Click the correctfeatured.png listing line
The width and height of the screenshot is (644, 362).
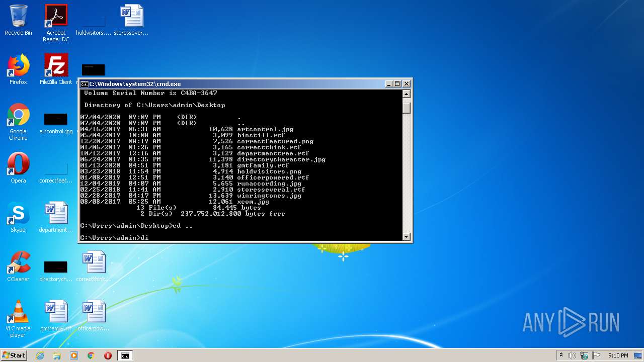tap(197, 141)
